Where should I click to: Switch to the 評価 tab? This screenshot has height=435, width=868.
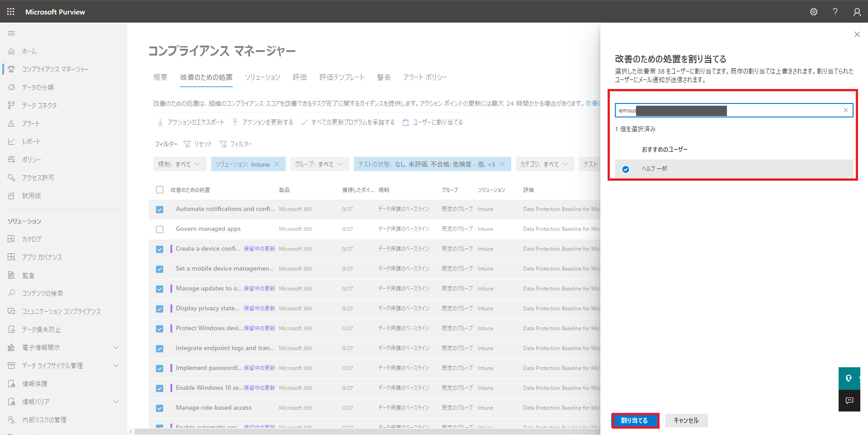point(300,77)
